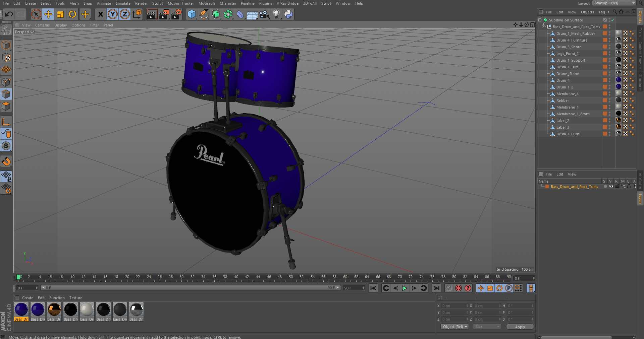644x339 pixels.
Task: Click the Record Active Objects button
Action: point(449,288)
